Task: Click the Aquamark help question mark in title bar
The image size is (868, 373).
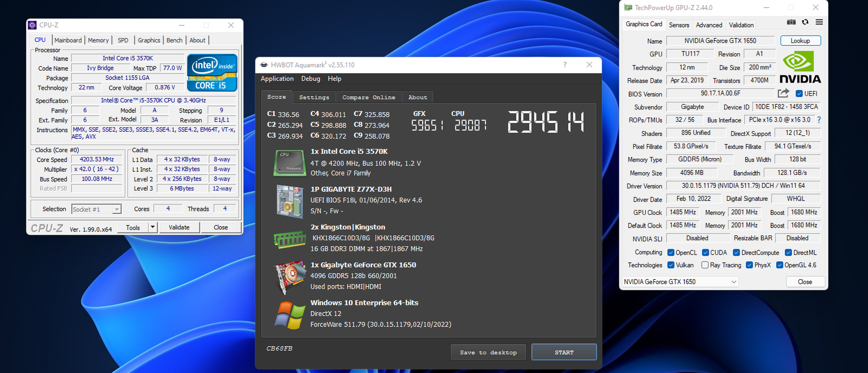Action: pos(565,65)
